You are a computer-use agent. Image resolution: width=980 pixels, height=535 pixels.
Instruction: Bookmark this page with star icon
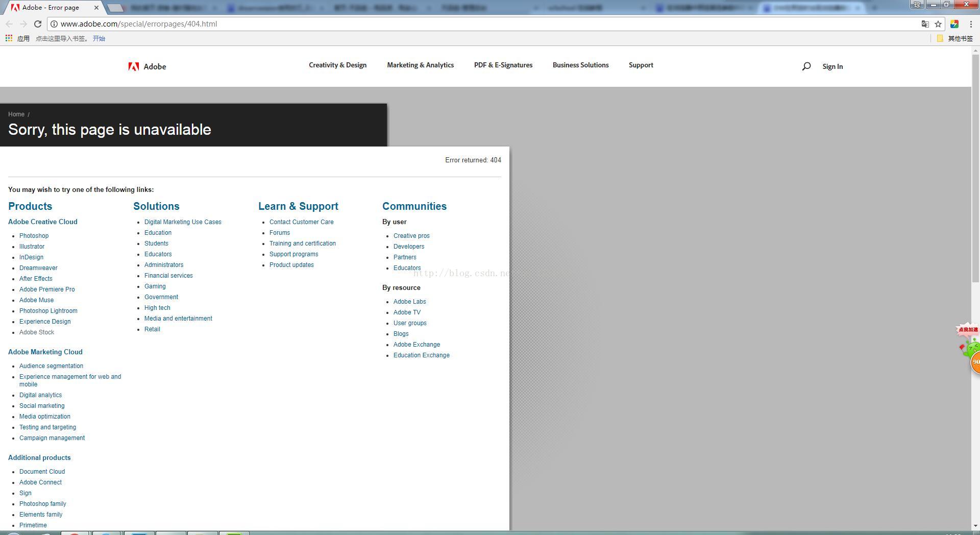coord(938,24)
